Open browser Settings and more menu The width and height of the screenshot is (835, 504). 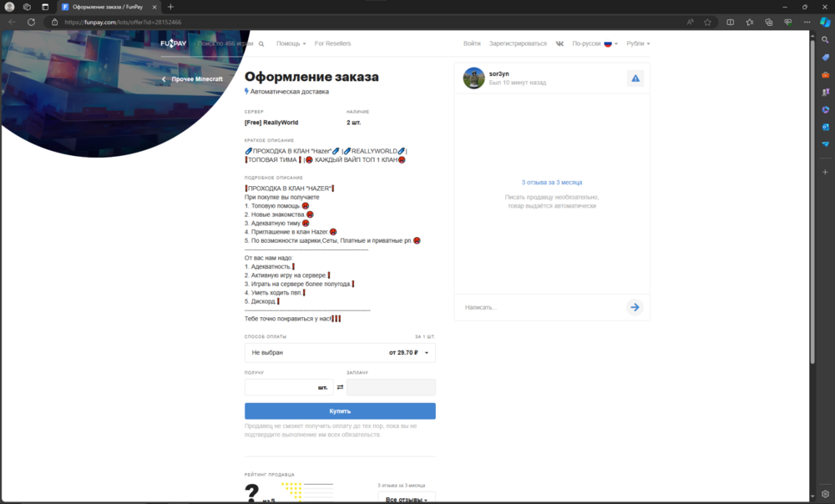pos(807,23)
